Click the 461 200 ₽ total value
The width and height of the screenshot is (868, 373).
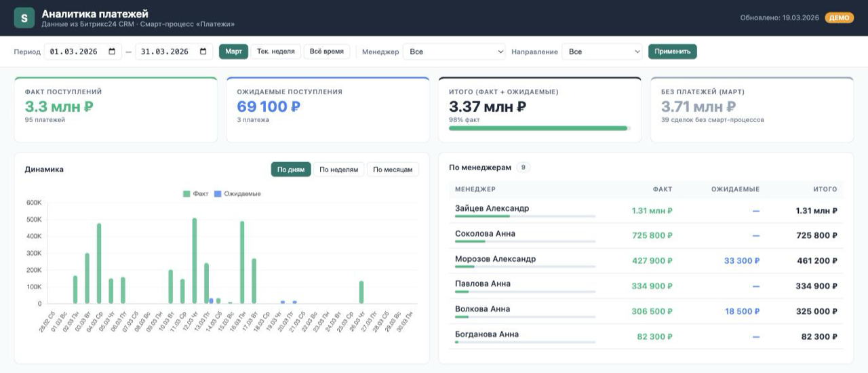[x=816, y=260]
